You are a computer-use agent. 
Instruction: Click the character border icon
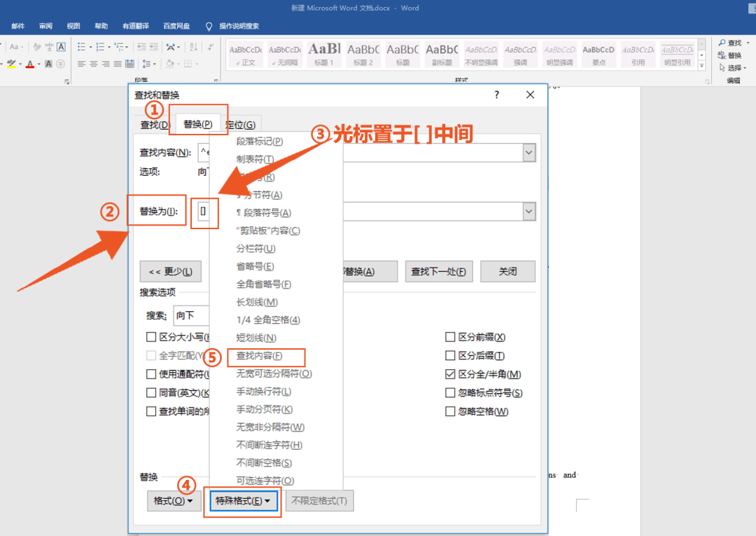(61, 47)
